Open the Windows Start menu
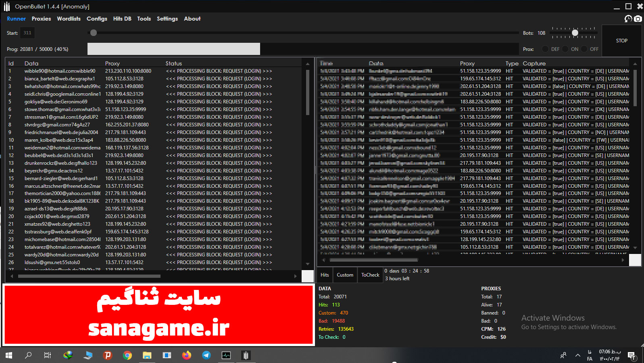This screenshot has width=644, height=363. [x=9, y=355]
